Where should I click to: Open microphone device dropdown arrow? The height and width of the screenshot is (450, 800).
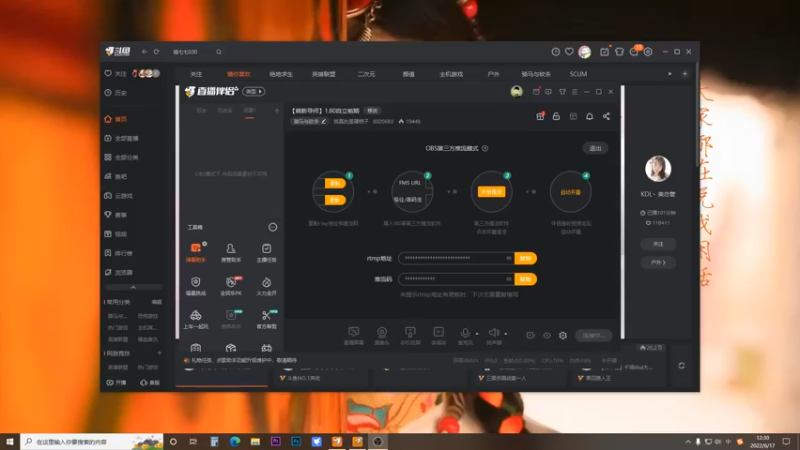(477, 334)
